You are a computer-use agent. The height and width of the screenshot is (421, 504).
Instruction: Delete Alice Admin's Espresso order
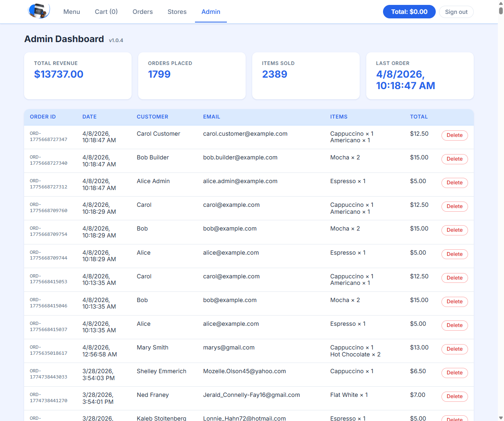pos(455,183)
